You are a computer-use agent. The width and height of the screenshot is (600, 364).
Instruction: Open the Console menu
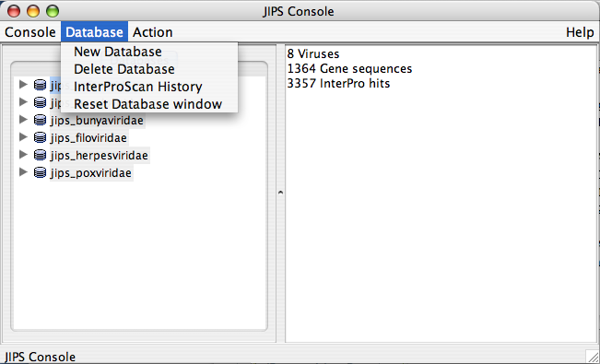click(x=30, y=32)
